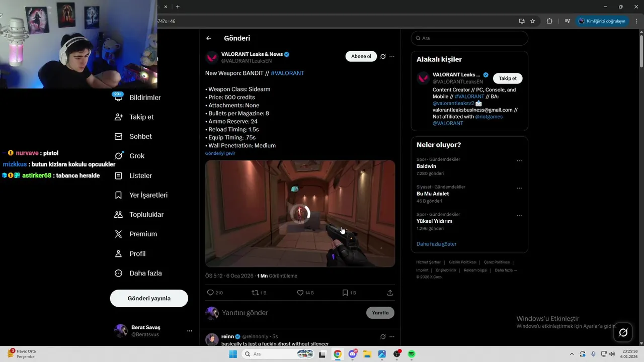Open Sohbet messages in the sidebar
Image resolution: width=644 pixels, height=362 pixels.
click(133, 136)
